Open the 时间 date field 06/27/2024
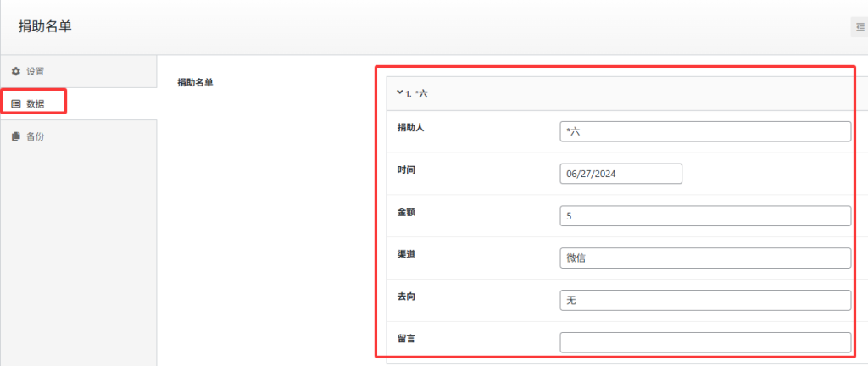 620,174
